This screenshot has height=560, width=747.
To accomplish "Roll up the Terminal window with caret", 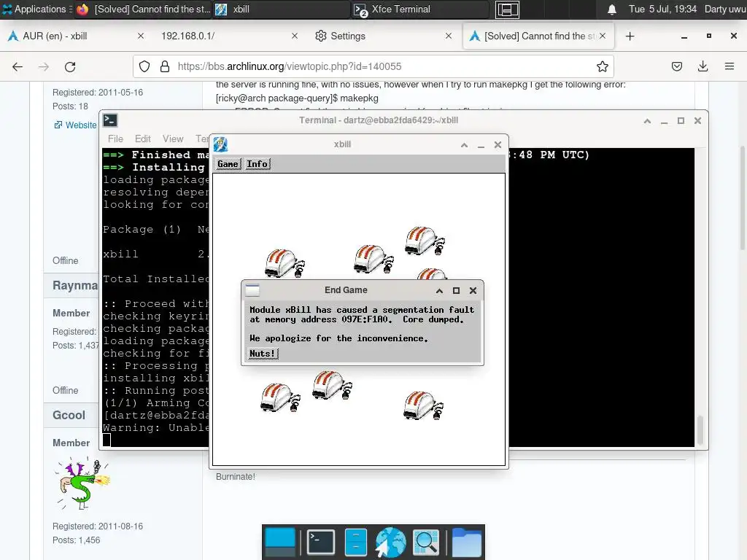I will click(x=647, y=121).
